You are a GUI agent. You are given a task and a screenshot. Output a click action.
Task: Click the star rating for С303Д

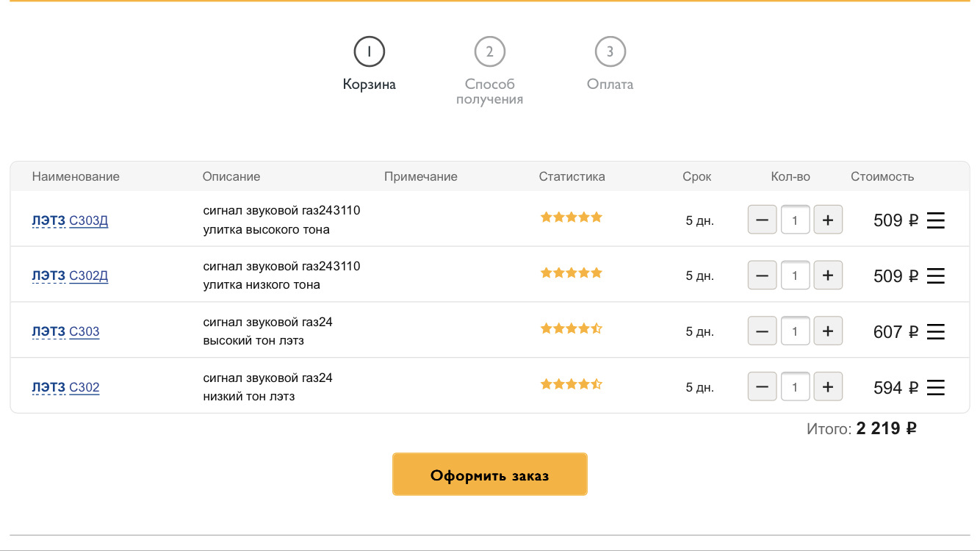pyautogui.click(x=571, y=217)
